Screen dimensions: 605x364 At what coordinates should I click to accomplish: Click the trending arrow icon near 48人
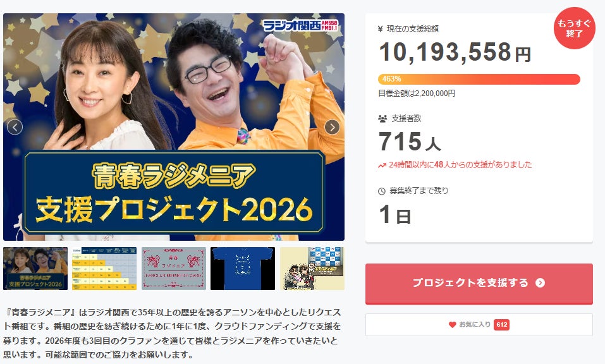pyautogui.click(x=382, y=165)
